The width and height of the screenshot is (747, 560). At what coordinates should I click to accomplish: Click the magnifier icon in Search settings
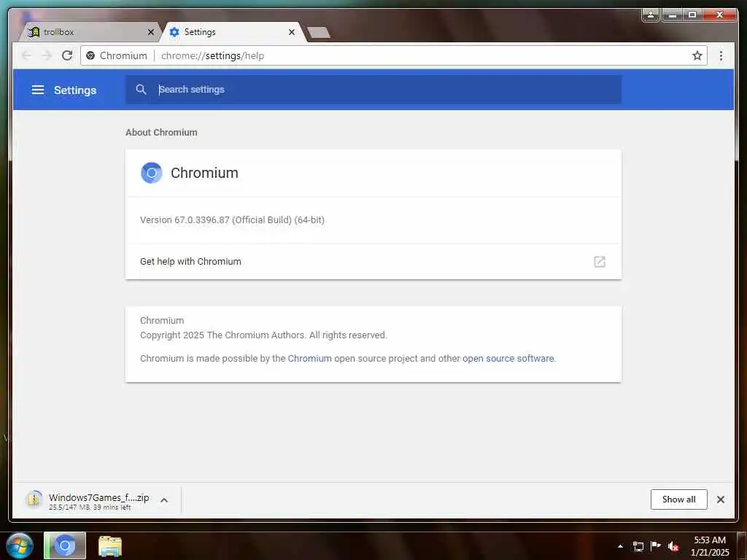click(141, 89)
